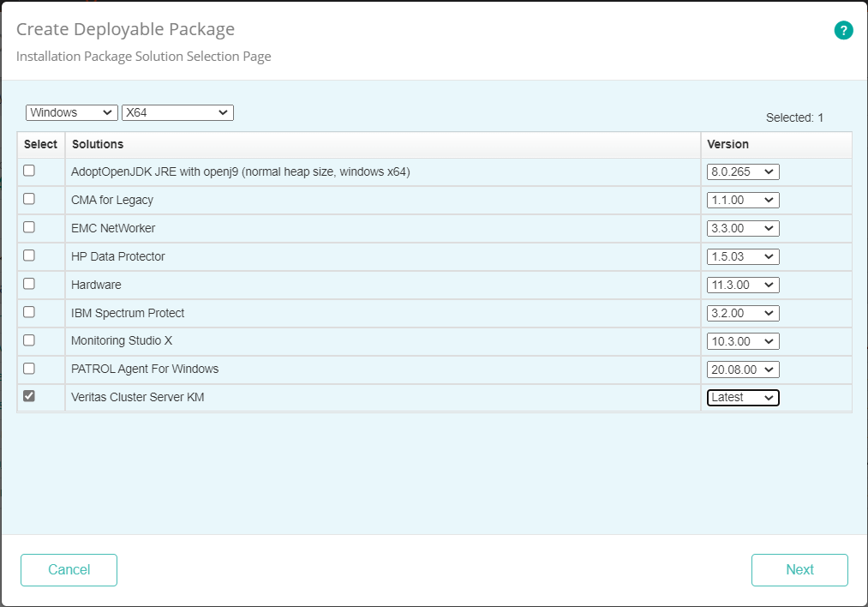Check the HP Data Protector solution
The height and width of the screenshot is (607, 868).
click(x=31, y=255)
